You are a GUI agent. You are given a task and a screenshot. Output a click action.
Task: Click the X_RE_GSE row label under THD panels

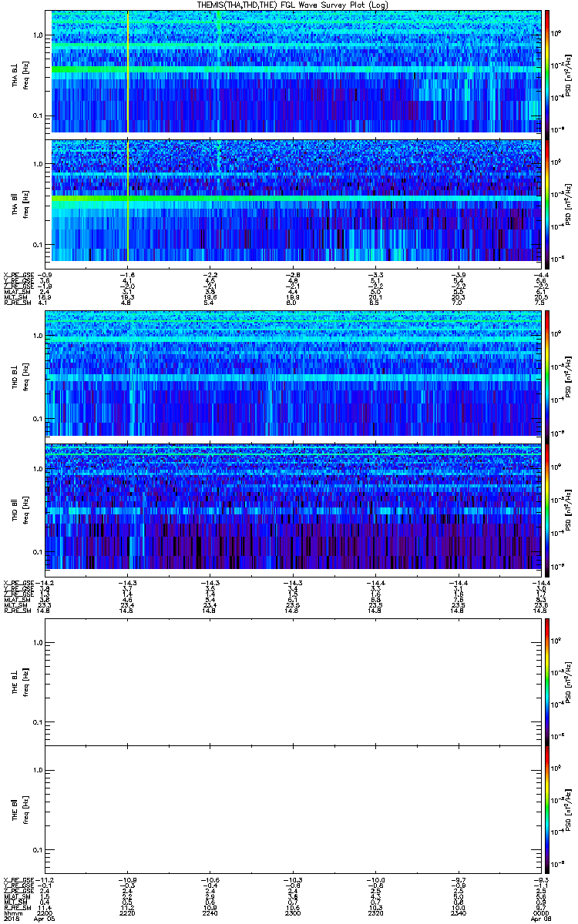click(18, 582)
